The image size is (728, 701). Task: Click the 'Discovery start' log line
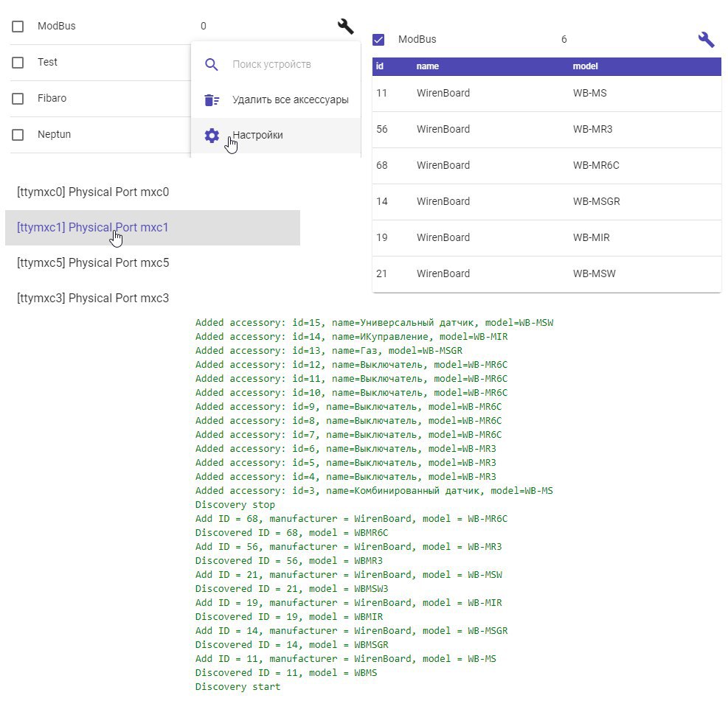tap(238, 687)
